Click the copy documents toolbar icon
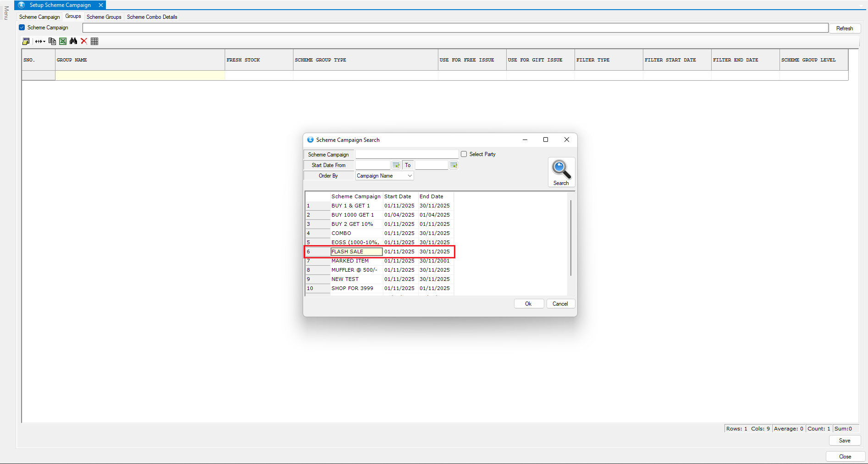This screenshot has width=868, height=464. pyautogui.click(x=52, y=41)
